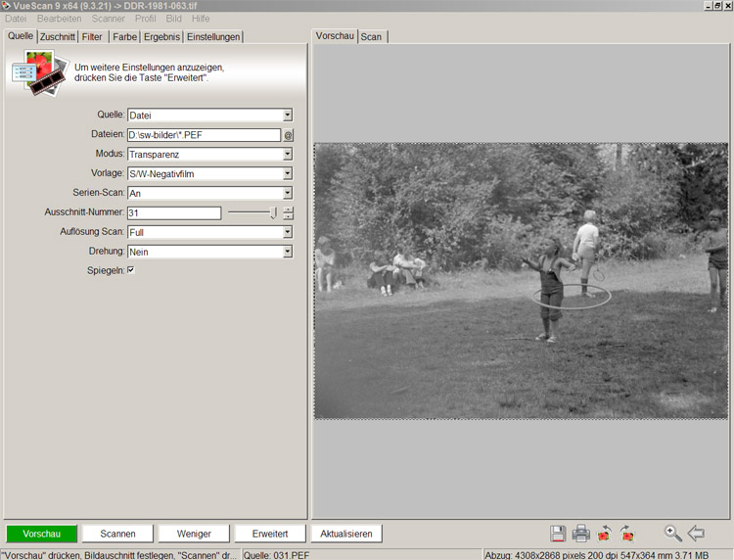Viewport: 734px width, 560px height.
Task: Click the Ausschnitt-Nummer input field
Action: point(174,212)
